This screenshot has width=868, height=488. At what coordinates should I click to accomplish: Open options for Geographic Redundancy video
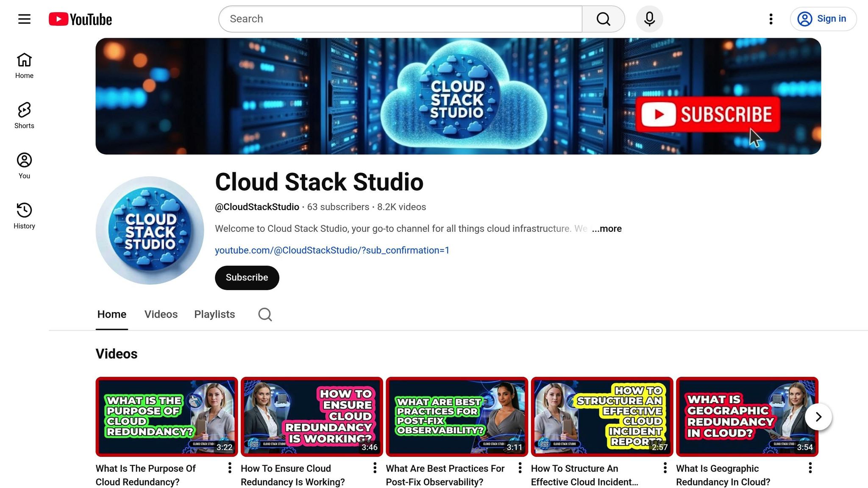click(810, 468)
